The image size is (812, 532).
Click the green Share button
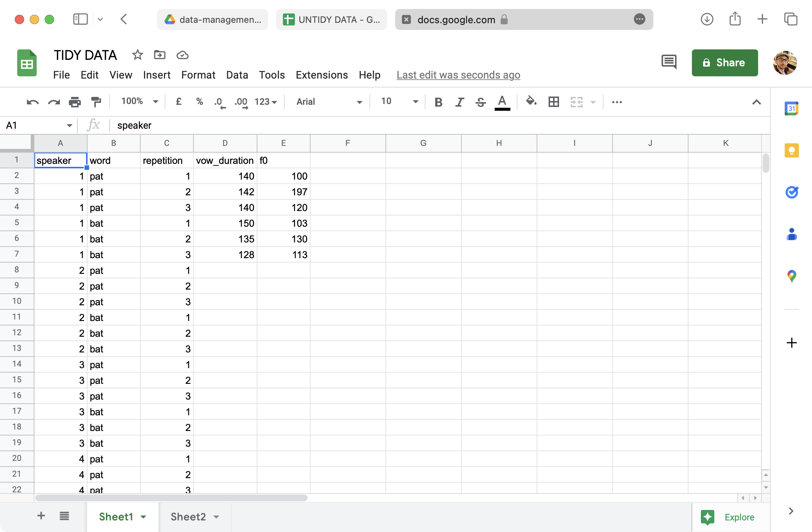(724, 63)
